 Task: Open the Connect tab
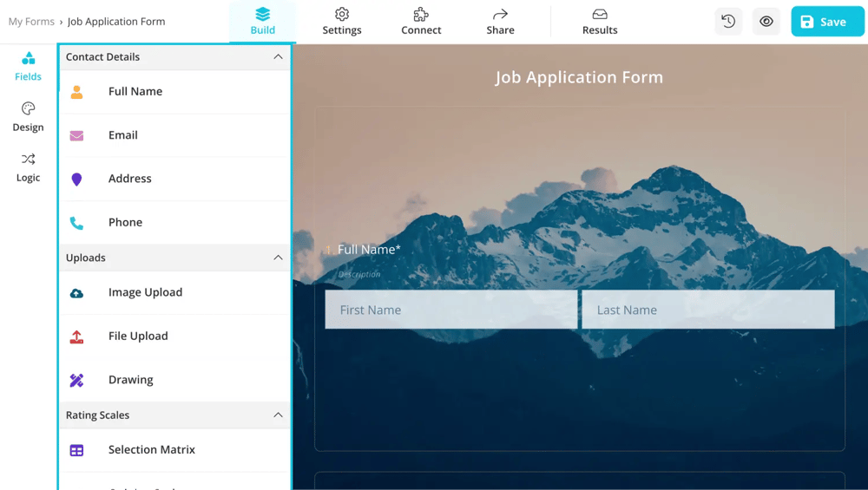pyautogui.click(x=421, y=22)
